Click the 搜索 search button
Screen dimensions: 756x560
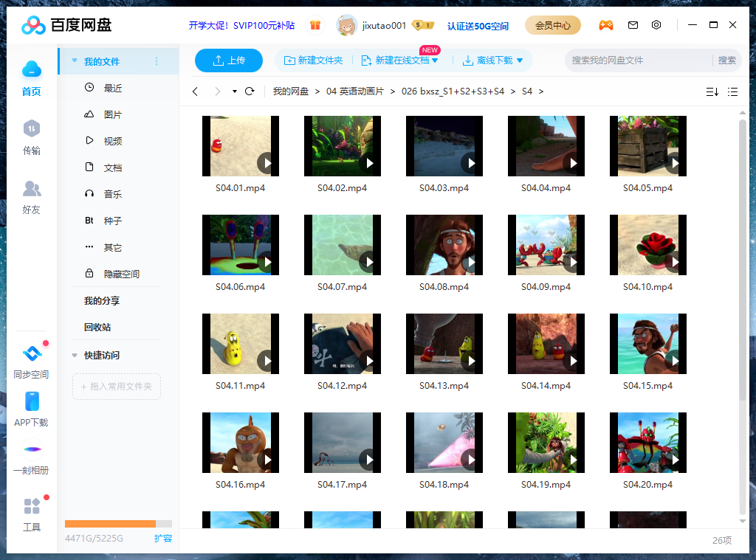726,61
